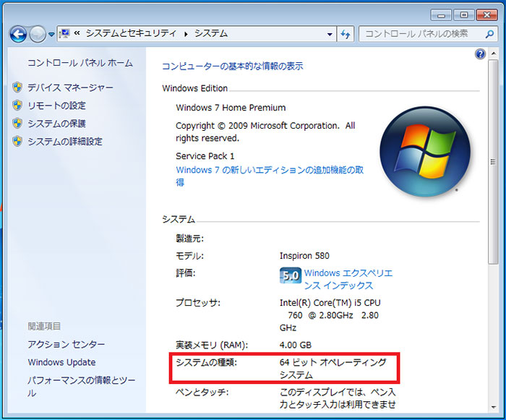Click the scrollbar up arrow
Screen dimensions: 506x420
[494, 53]
